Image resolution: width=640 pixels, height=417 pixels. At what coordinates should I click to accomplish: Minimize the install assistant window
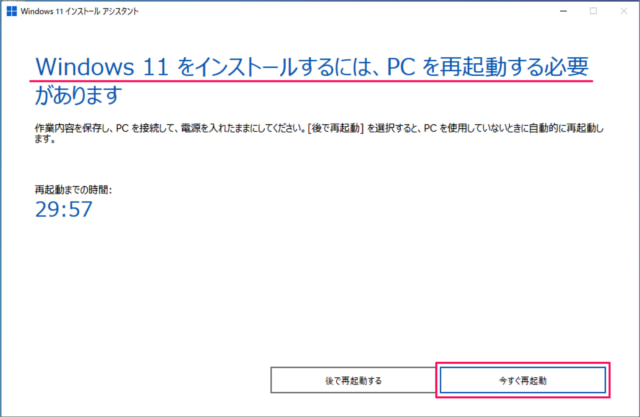pos(563,11)
